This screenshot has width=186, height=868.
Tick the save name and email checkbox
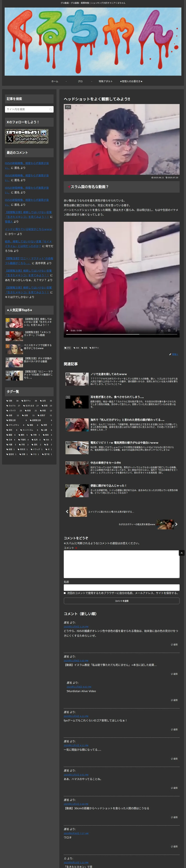pos(65,593)
